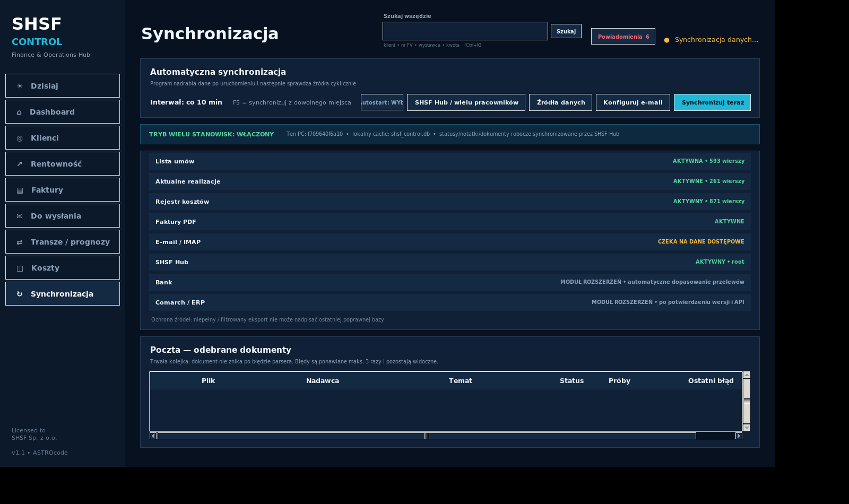Select Synchronizacja in the sidebar

click(63, 294)
